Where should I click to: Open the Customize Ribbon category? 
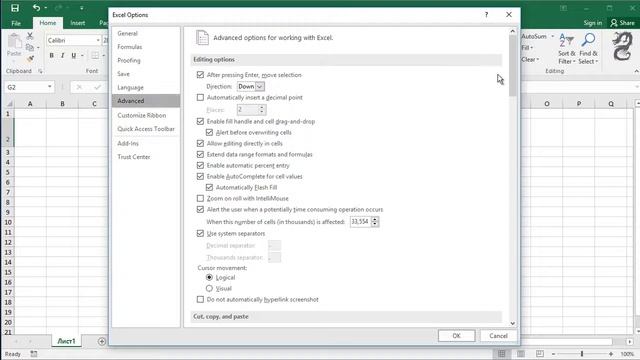[x=142, y=116]
